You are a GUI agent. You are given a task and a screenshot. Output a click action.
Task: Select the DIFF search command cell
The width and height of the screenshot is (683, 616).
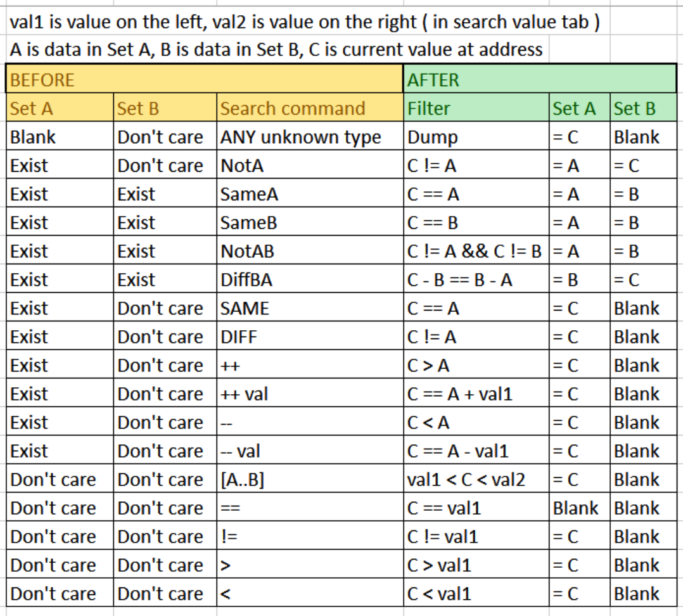coord(310,336)
